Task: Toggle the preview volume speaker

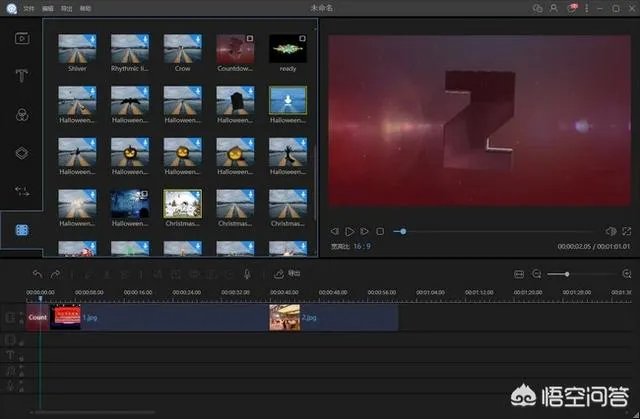Action: coord(611,231)
